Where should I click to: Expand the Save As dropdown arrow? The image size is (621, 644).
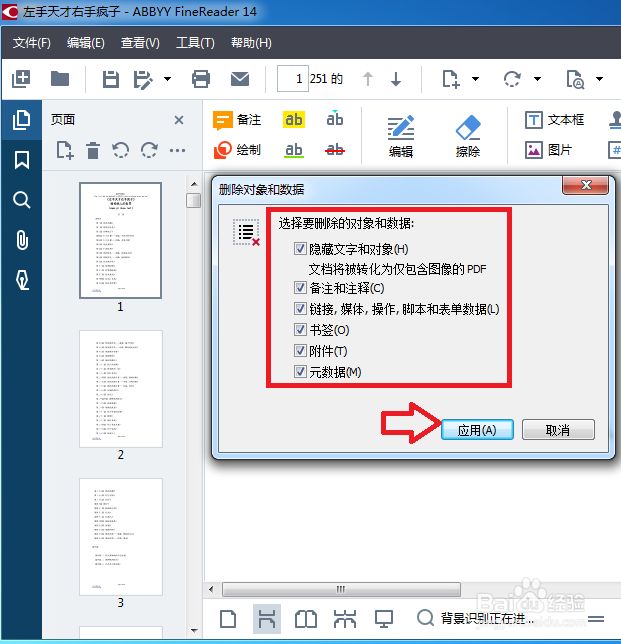(x=168, y=79)
